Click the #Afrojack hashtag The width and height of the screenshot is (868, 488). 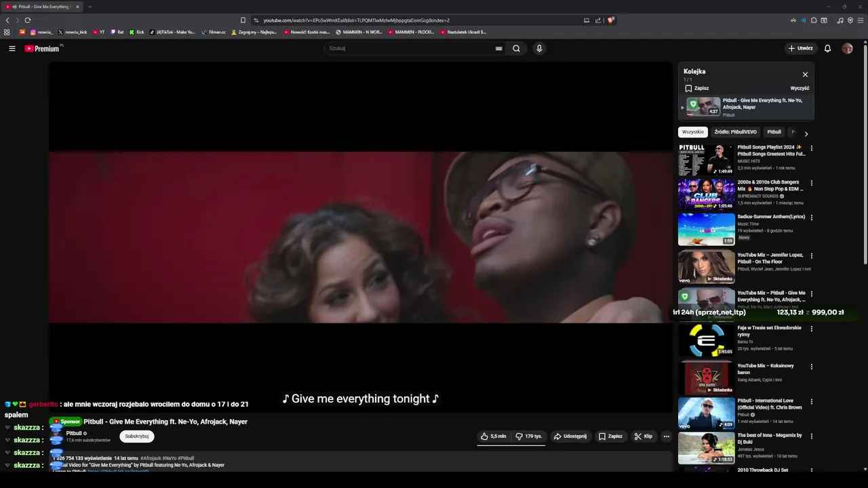(151, 458)
